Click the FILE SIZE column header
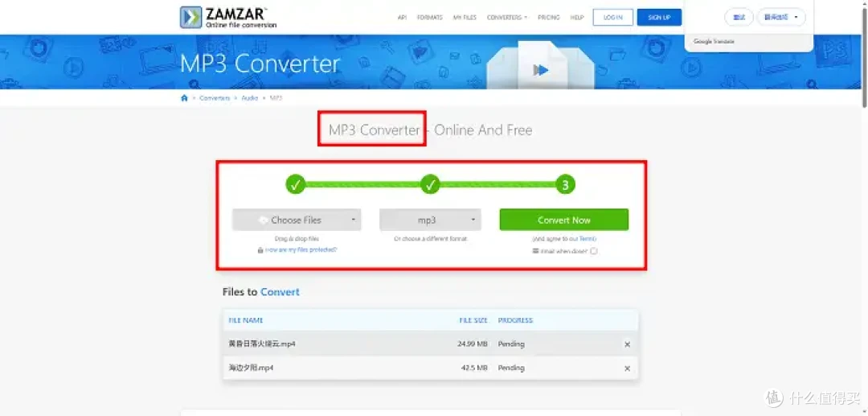This screenshot has width=868, height=416. pos(473,320)
